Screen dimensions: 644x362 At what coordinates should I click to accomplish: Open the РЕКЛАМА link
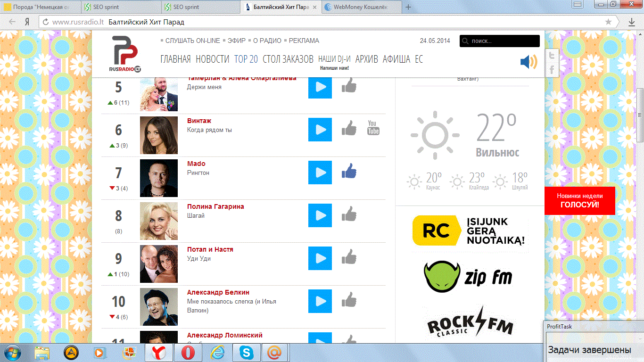click(x=304, y=41)
